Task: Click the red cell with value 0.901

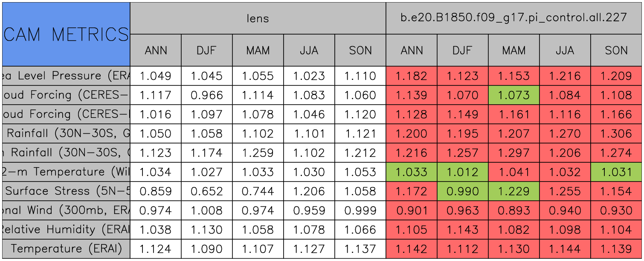Action: 412,211
